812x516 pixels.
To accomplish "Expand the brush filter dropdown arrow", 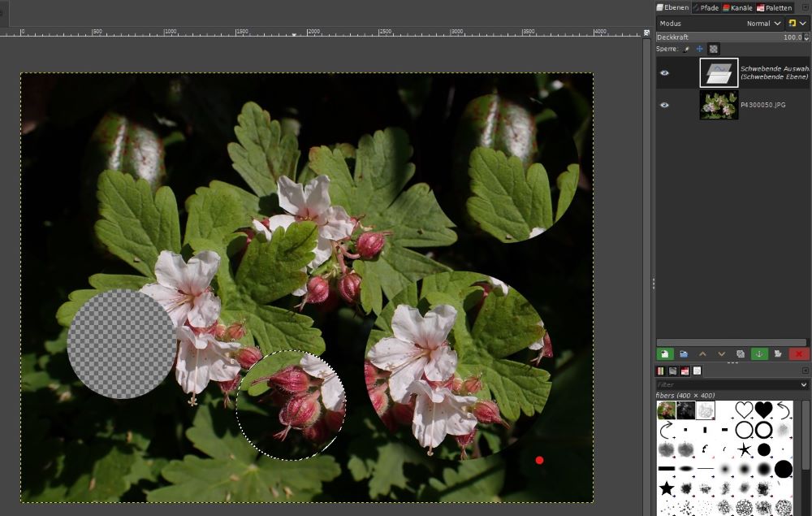I will pyautogui.click(x=804, y=385).
